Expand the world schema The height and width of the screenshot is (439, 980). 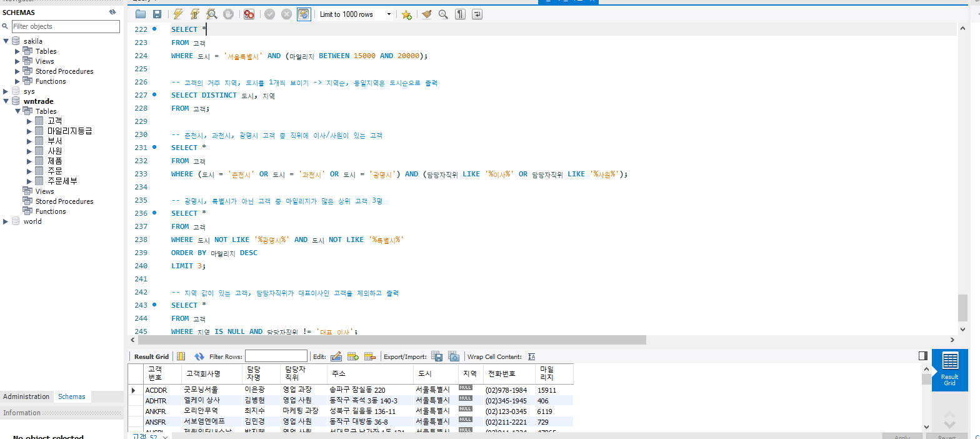click(6, 221)
